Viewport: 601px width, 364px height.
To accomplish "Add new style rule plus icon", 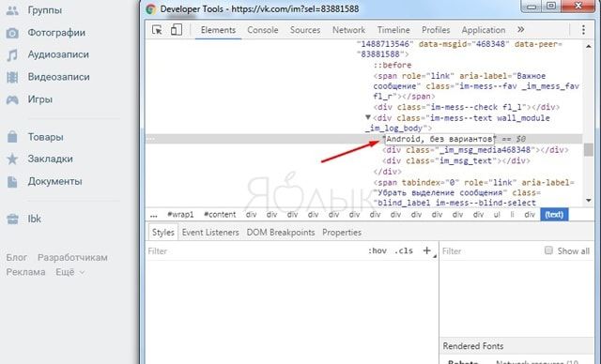I will [x=426, y=250].
